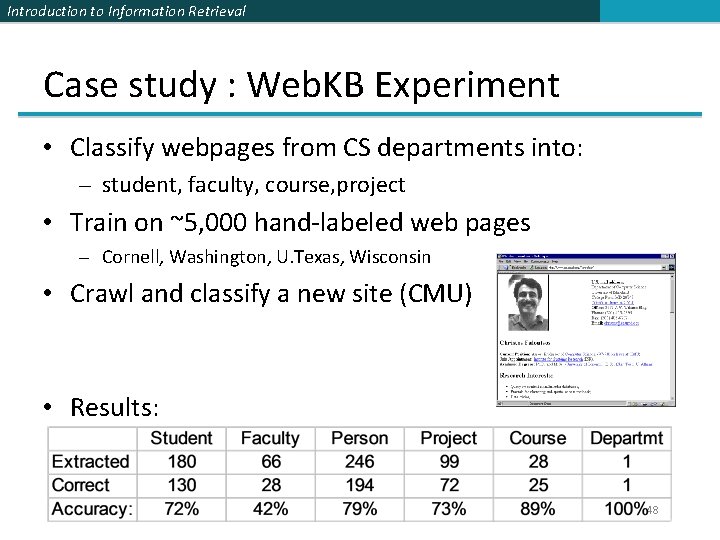720x540 pixels.
Task: Click the bullet 'Classify webpages from CS departments into:'
Action: point(326,148)
